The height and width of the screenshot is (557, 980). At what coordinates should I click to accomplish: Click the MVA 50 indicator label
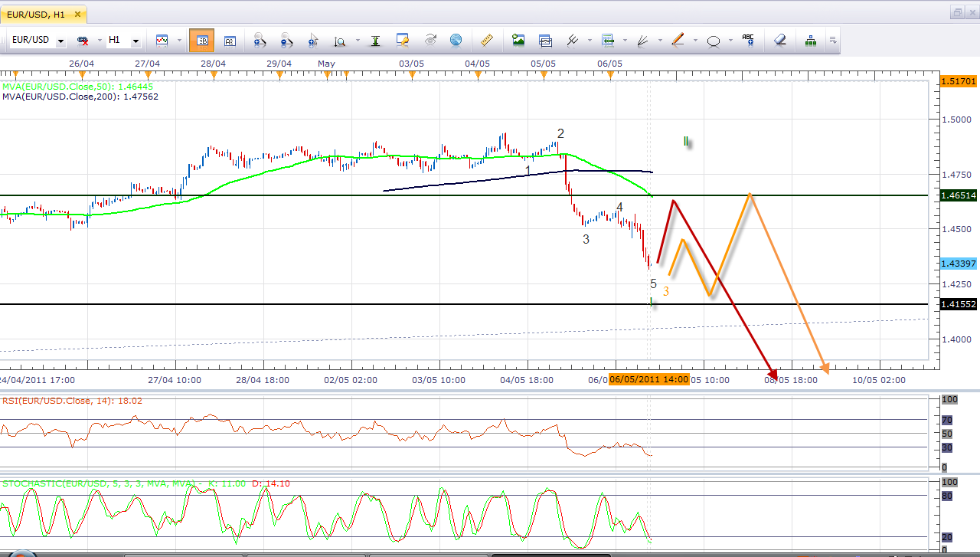point(77,87)
